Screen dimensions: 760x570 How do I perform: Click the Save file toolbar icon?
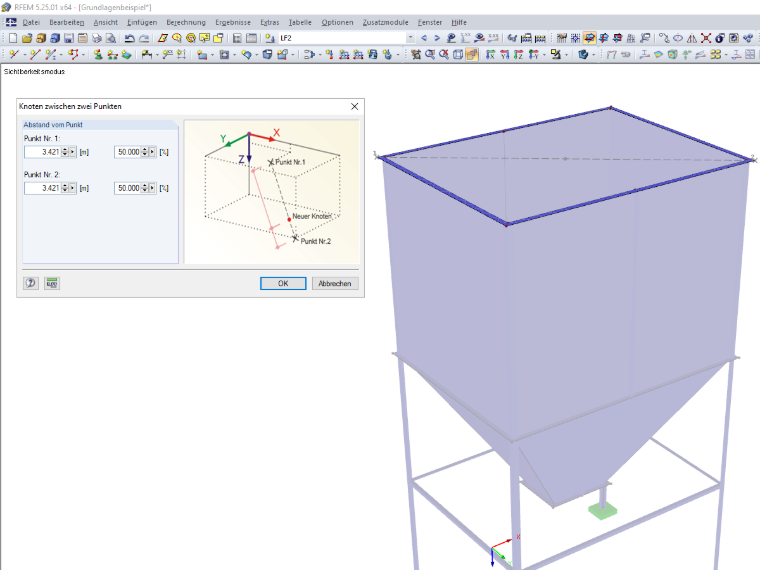(69, 38)
